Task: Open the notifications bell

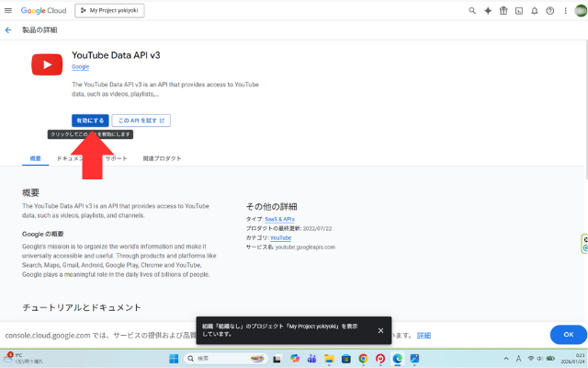Action: pos(535,11)
